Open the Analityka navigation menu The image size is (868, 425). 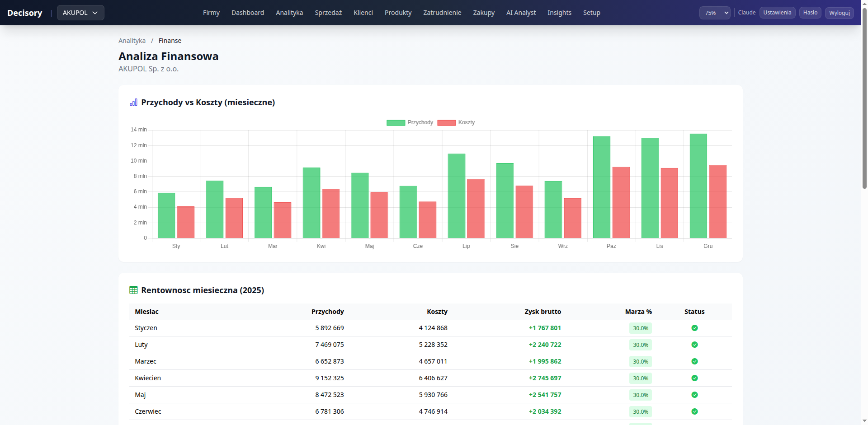[x=289, y=13]
